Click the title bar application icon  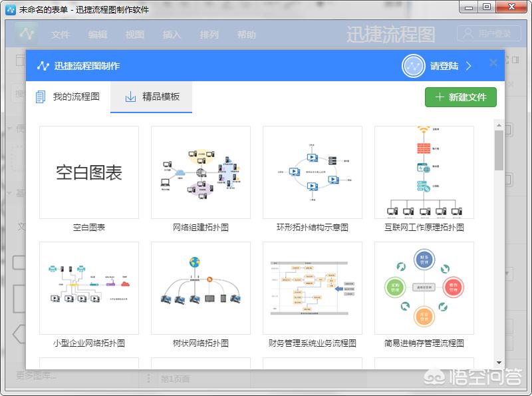tap(11, 9)
